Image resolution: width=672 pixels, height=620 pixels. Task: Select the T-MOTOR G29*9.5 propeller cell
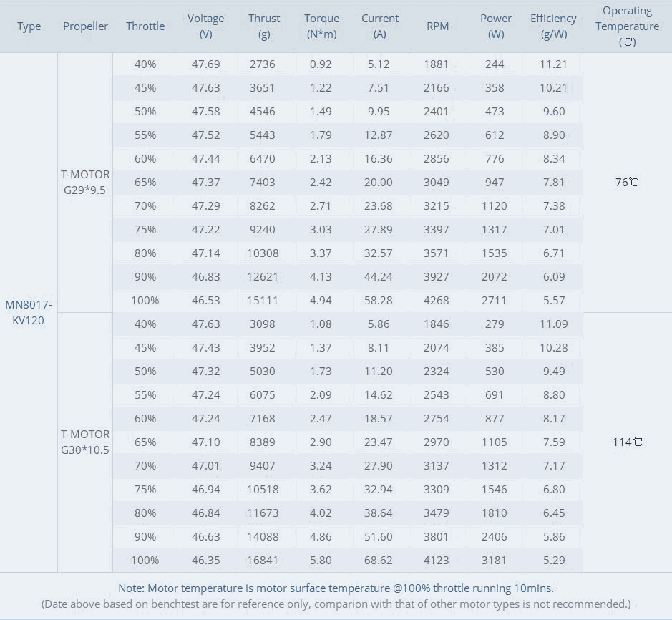85,183
